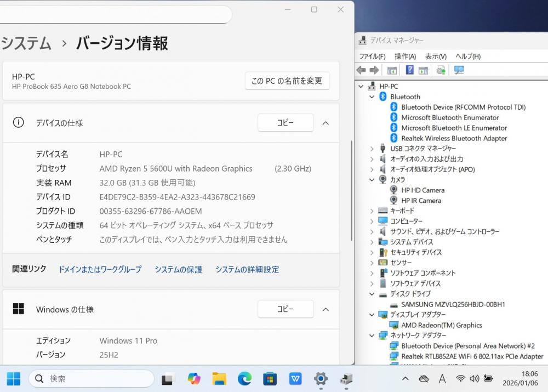This screenshot has height=392, width=548.
Task: Click Scan for hardware changes toolbar icon
Action: [x=459, y=70]
